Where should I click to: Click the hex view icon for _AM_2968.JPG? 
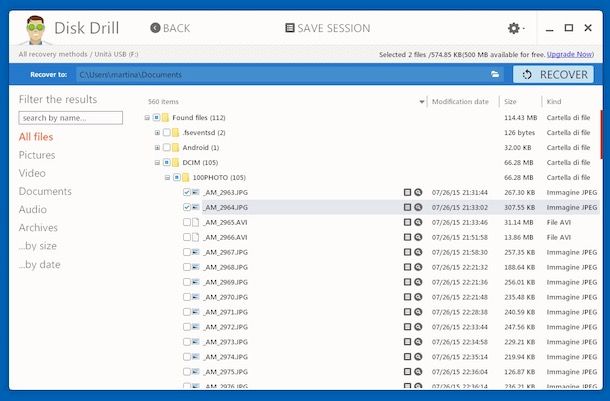[x=407, y=267]
